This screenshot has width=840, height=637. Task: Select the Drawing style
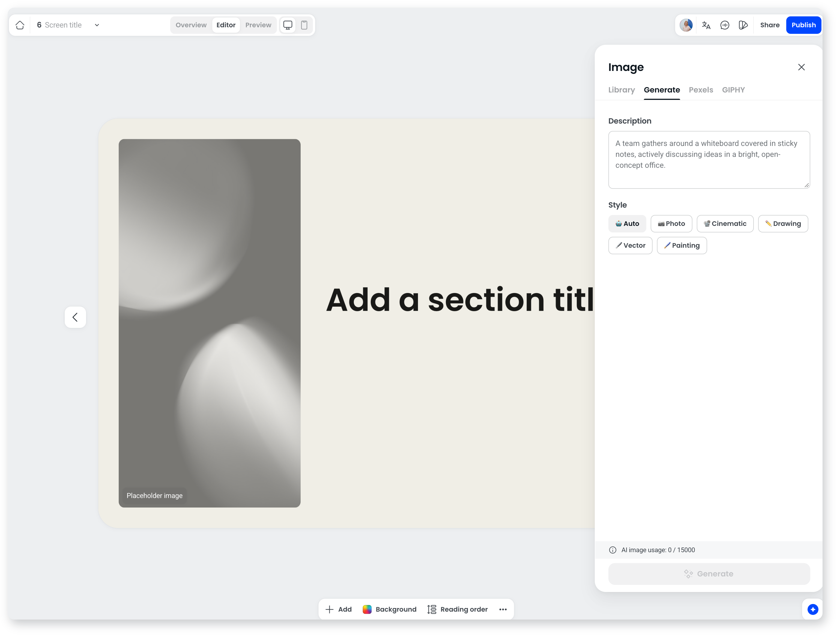[x=783, y=224]
